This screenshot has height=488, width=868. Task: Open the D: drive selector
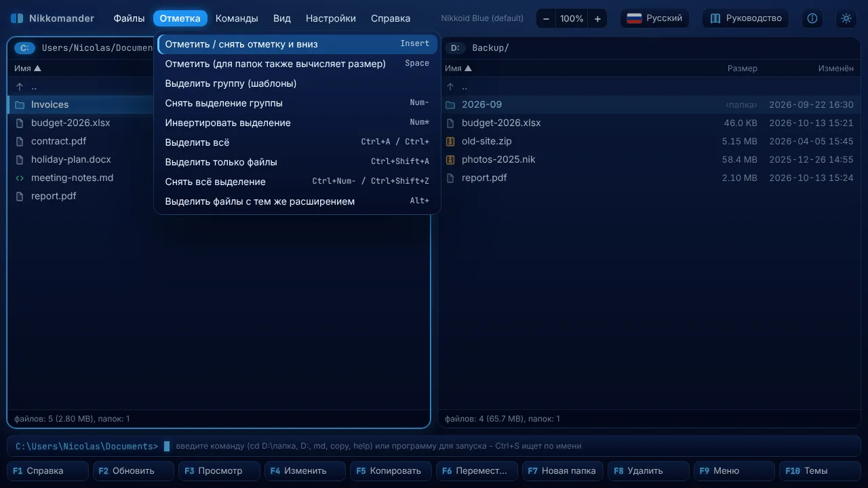[455, 47]
